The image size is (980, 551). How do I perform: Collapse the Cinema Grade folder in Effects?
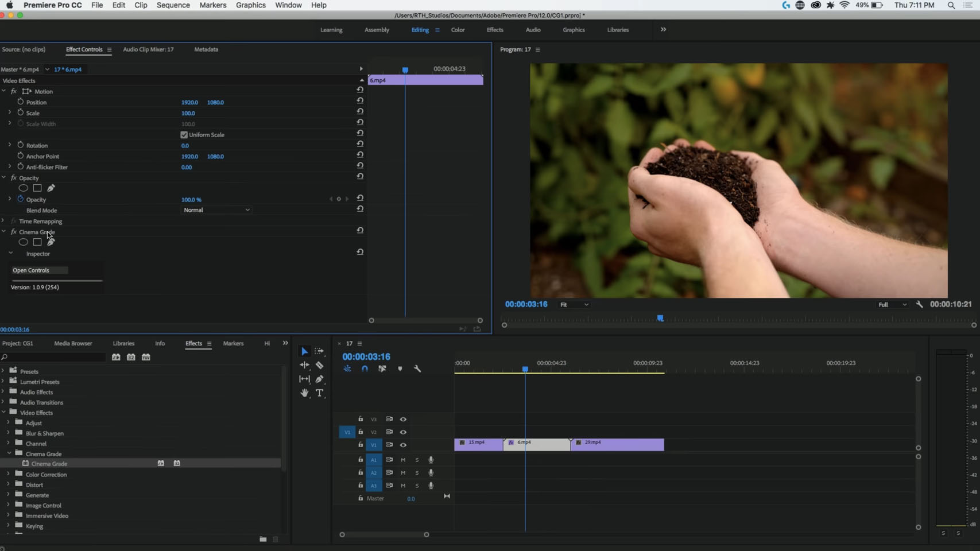click(x=9, y=453)
